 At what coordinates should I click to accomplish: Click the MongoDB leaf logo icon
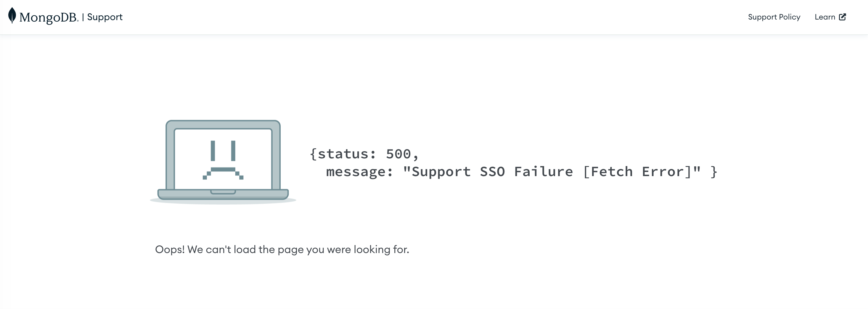[12, 15]
